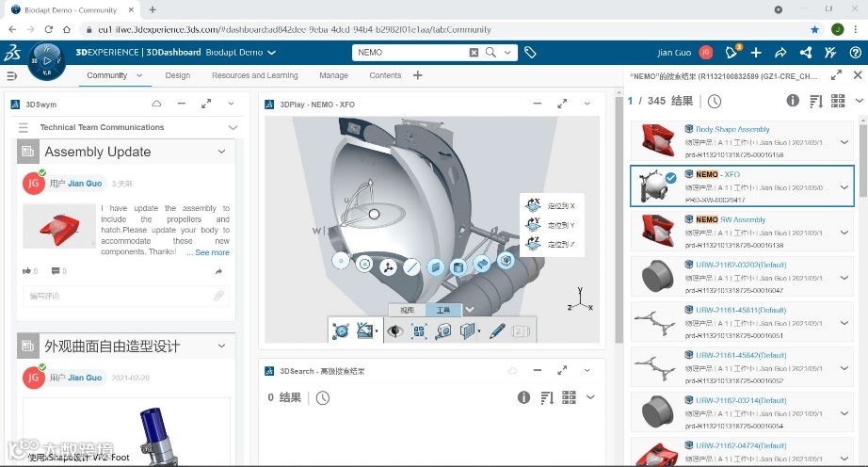Screen dimensions: 868x467
Task: Open URW-21162-03202(Default) result
Action: (x=741, y=265)
